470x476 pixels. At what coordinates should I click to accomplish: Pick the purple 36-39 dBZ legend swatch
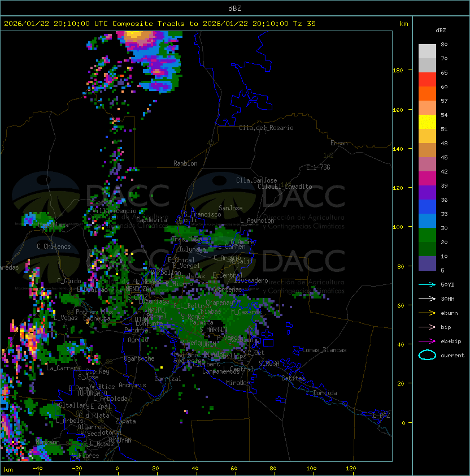(427, 192)
